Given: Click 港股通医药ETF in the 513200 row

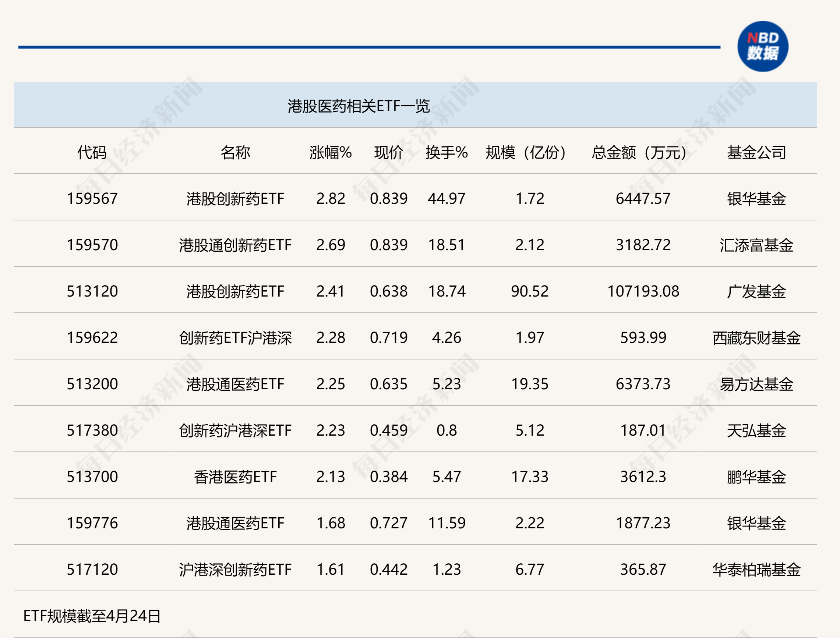Looking at the screenshot, I should pyautogui.click(x=235, y=384).
